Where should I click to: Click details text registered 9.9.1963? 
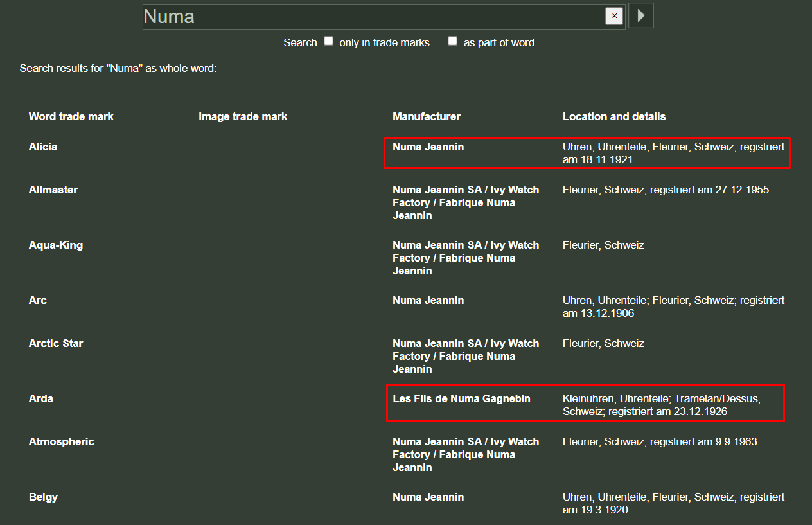pos(660,441)
